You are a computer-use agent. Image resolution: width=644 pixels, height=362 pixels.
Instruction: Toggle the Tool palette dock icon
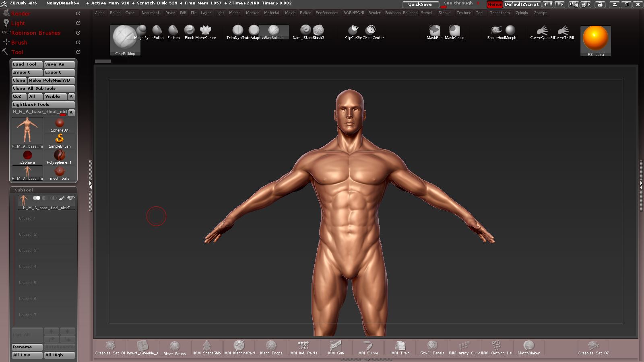pyautogui.click(x=78, y=52)
